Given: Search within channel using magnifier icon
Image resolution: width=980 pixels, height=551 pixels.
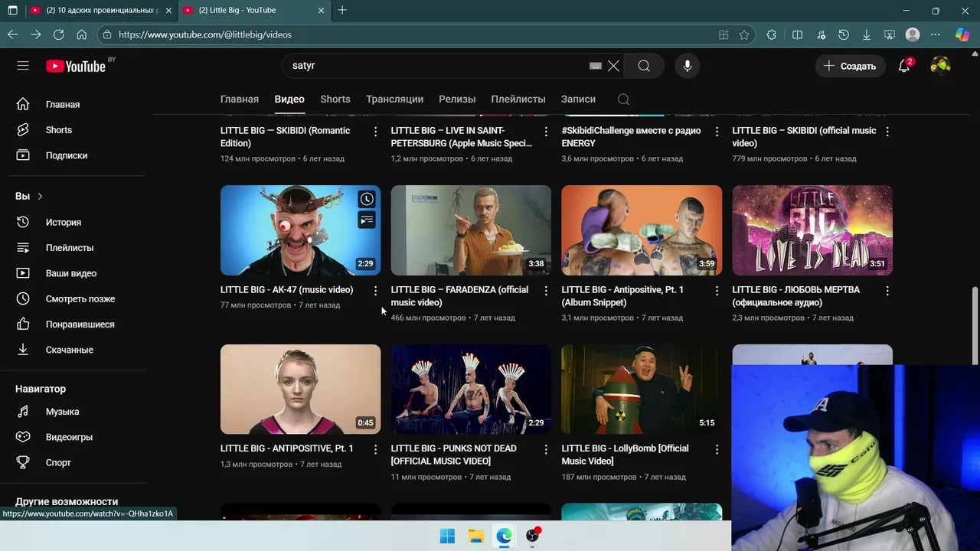Looking at the screenshot, I should click(x=623, y=99).
